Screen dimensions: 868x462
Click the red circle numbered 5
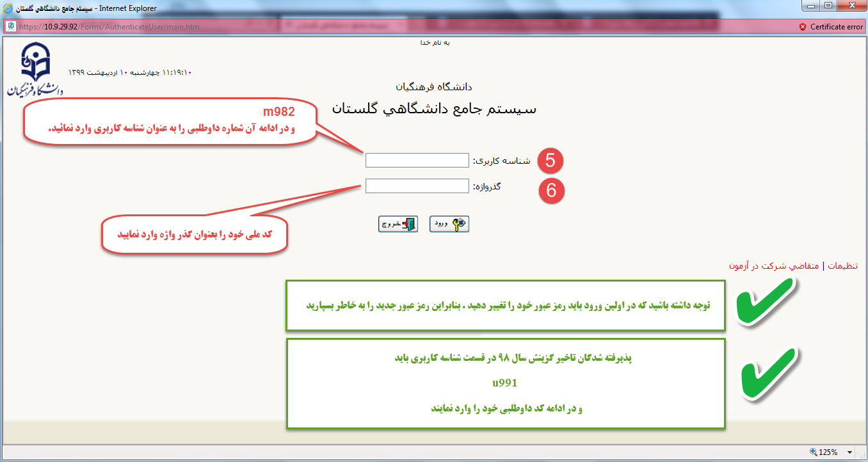[550, 161]
